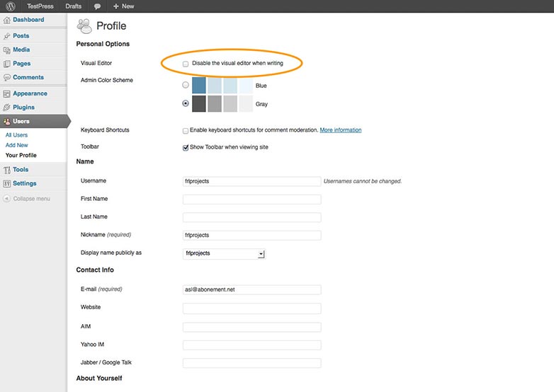Open the Media menu
Viewport: 554px width, 392px height.
pos(21,50)
